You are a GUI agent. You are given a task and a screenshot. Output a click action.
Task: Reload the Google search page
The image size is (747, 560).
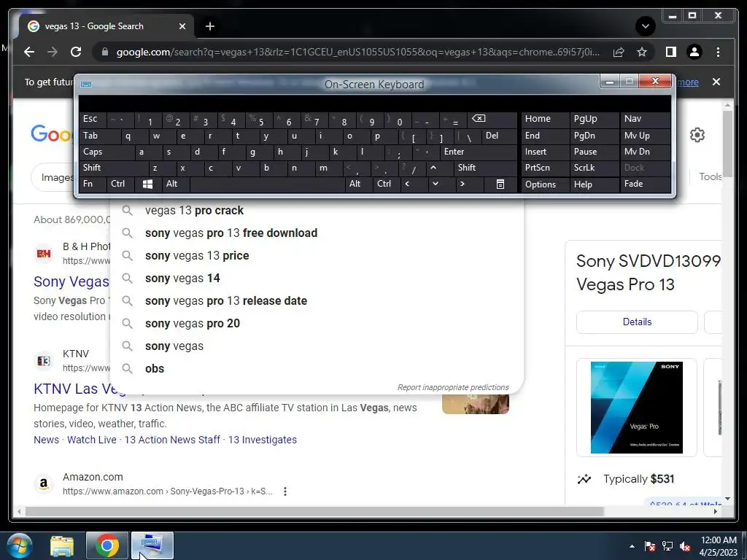click(76, 52)
